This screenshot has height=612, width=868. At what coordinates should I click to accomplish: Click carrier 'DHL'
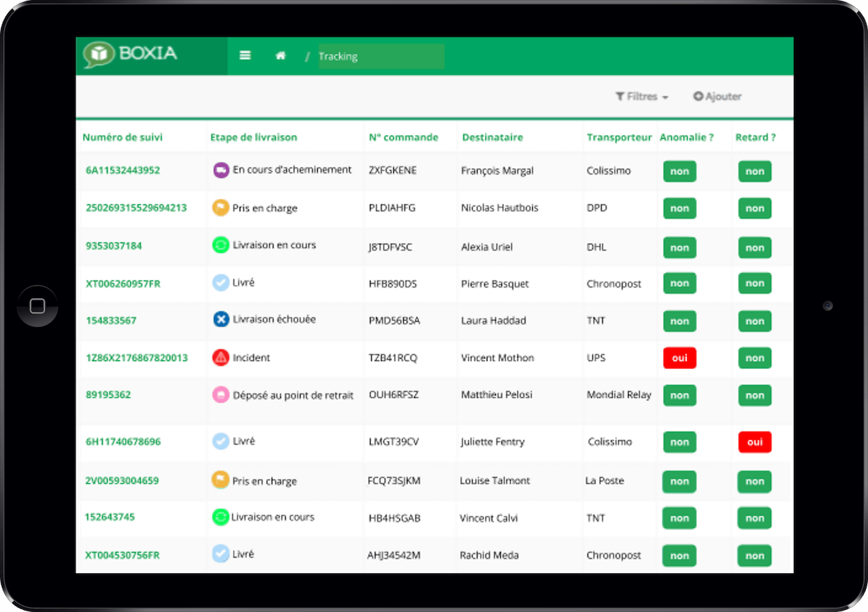point(596,247)
